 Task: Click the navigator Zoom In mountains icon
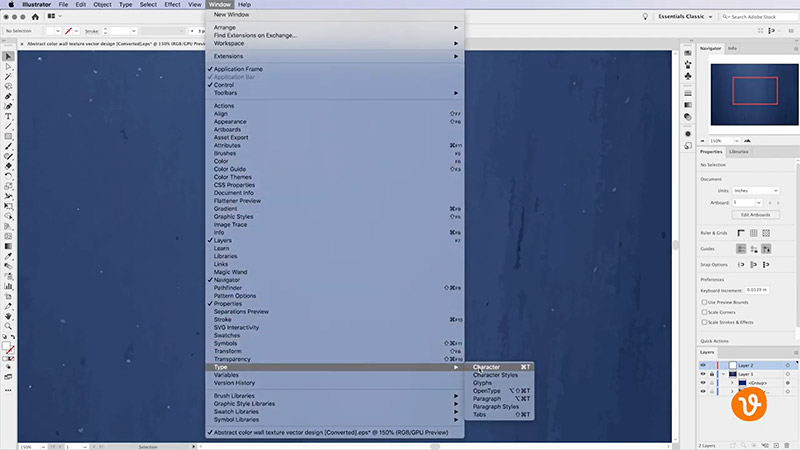pos(747,141)
